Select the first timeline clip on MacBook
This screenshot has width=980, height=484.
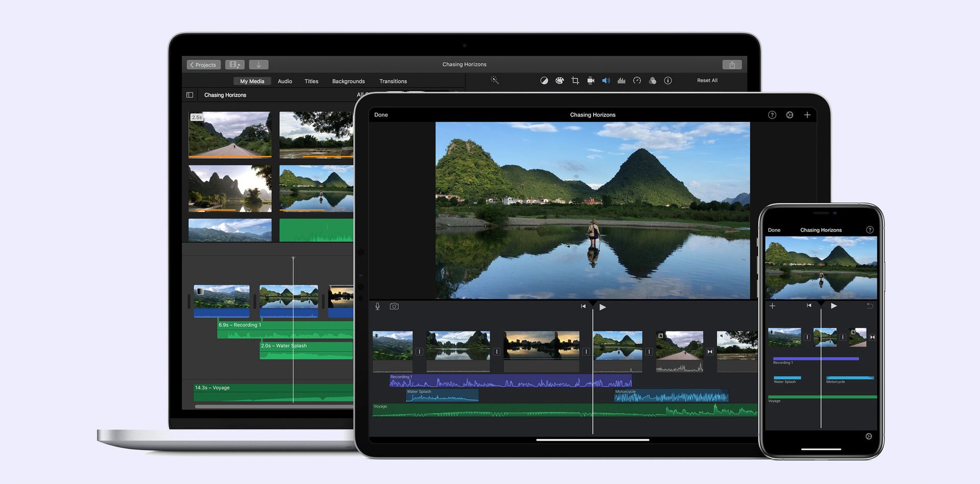222,301
